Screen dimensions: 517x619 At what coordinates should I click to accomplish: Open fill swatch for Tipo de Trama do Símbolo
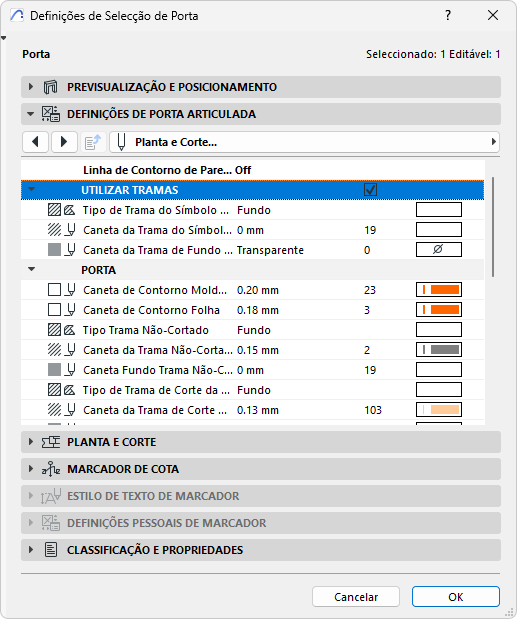[x=439, y=210]
